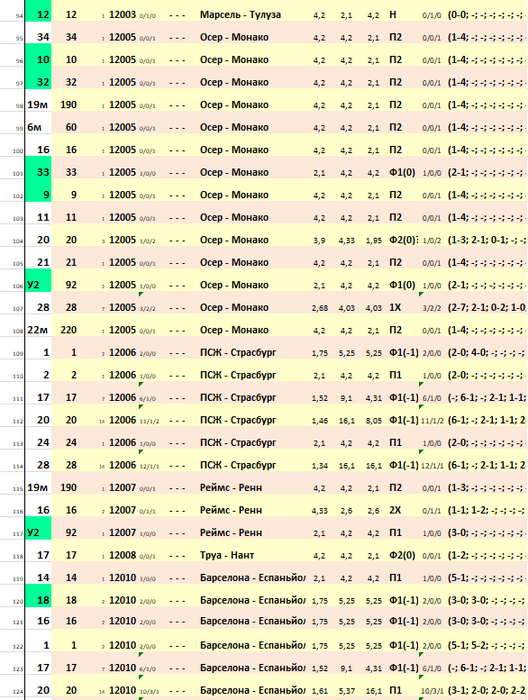
Task: Click the scores cell (3-0; -; -... in row 117
Action: 487,533
